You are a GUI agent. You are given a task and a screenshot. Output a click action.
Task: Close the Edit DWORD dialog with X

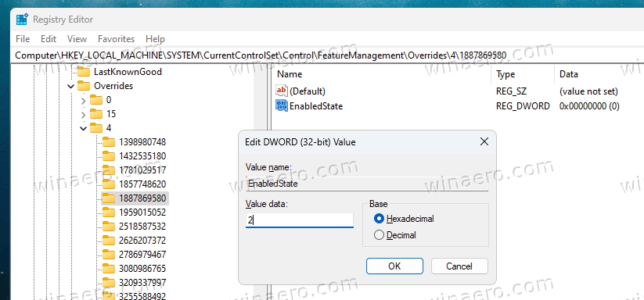coord(484,142)
